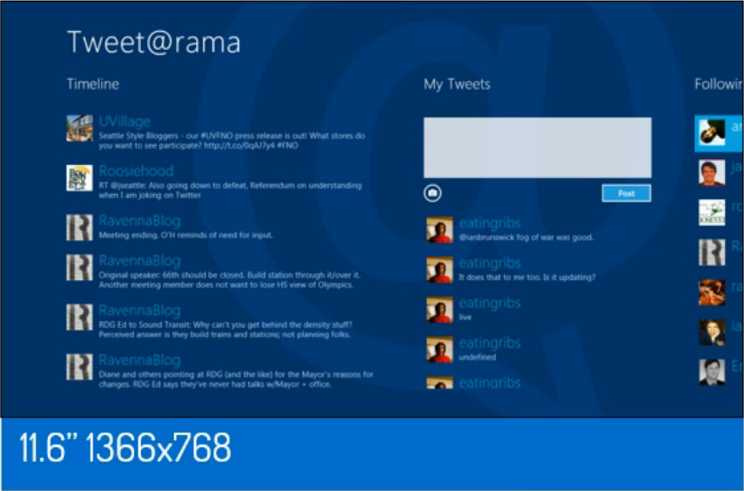The image size is (744, 491).
Task: Click RavennaBlog name above 'Meeting ending' tweet
Action: tap(140, 221)
